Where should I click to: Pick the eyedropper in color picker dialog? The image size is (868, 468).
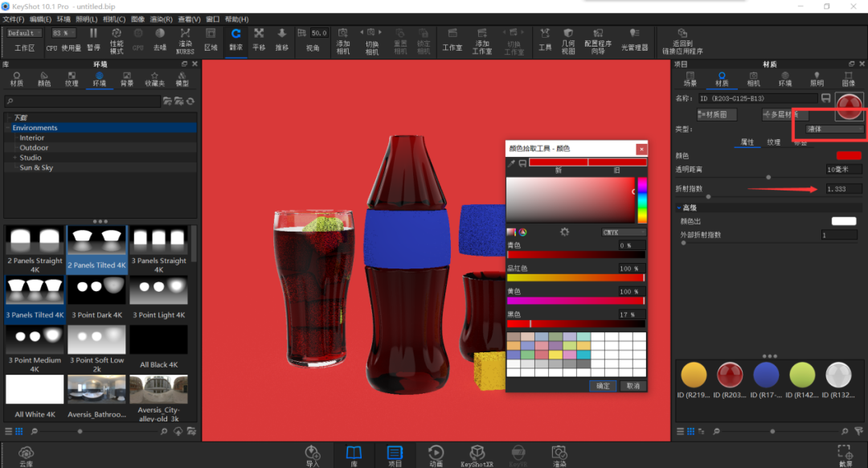(511, 162)
